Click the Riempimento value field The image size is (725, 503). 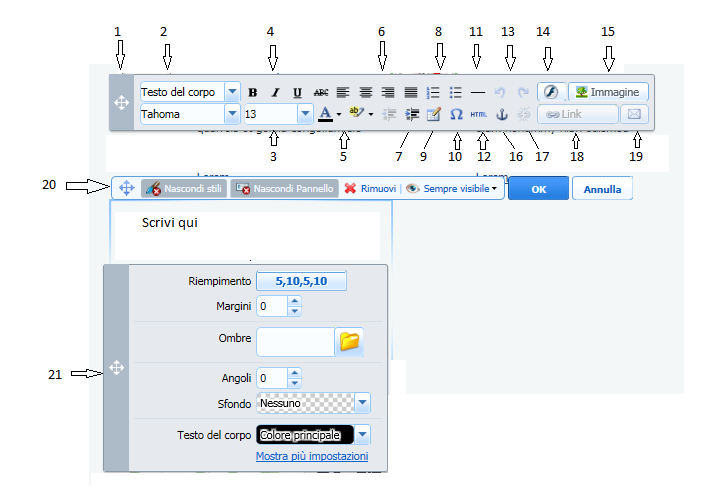(x=301, y=282)
